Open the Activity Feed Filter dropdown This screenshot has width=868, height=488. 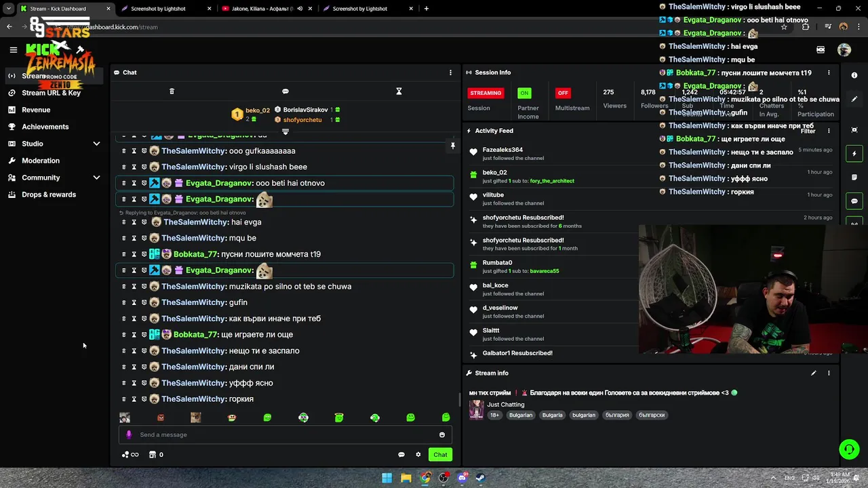(x=807, y=131)
